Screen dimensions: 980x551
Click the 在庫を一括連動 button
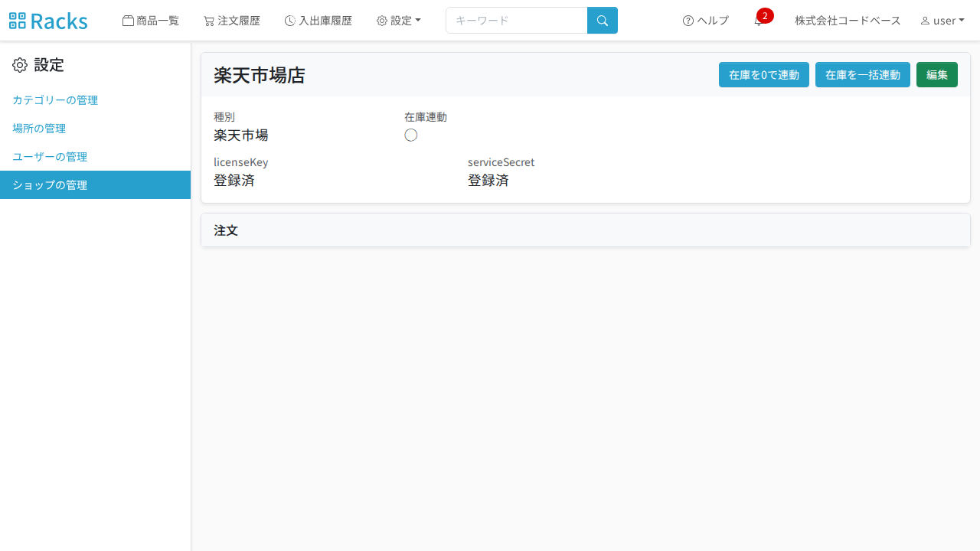click(863, 75)
